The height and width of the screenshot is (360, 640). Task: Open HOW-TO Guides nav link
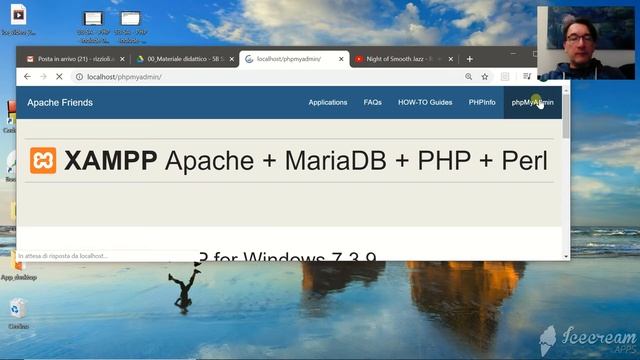(x=425, y=102)
